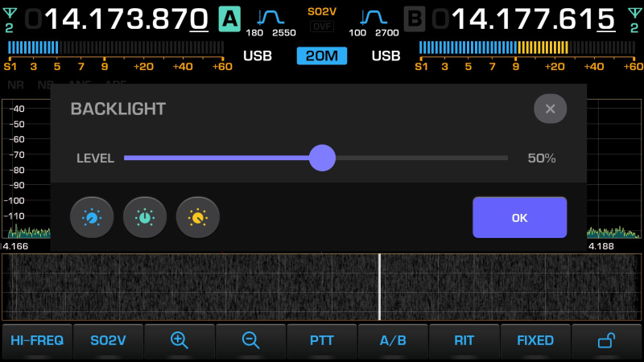
Task: Select VFO B indicator
Action: click(x=415, y=18)
